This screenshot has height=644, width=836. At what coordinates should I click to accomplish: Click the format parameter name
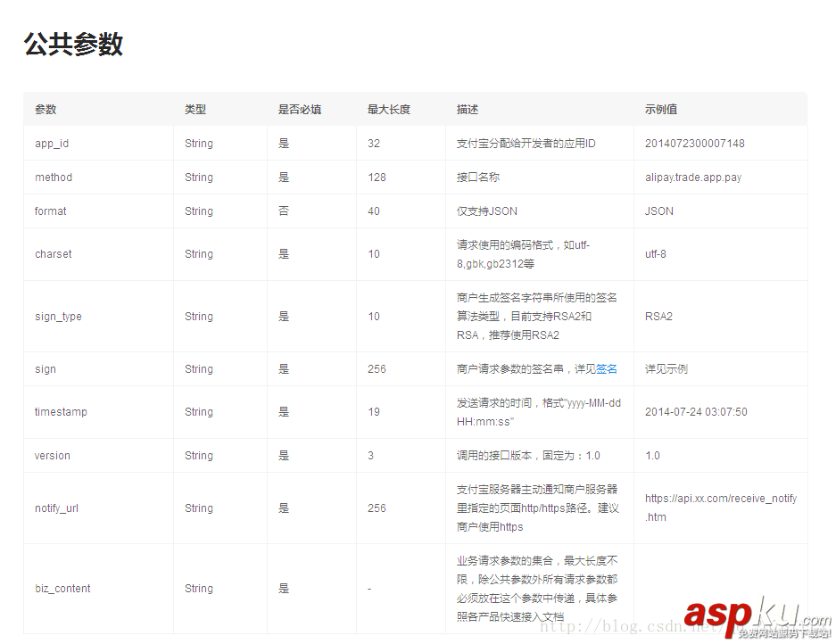(x=49, y=211)
